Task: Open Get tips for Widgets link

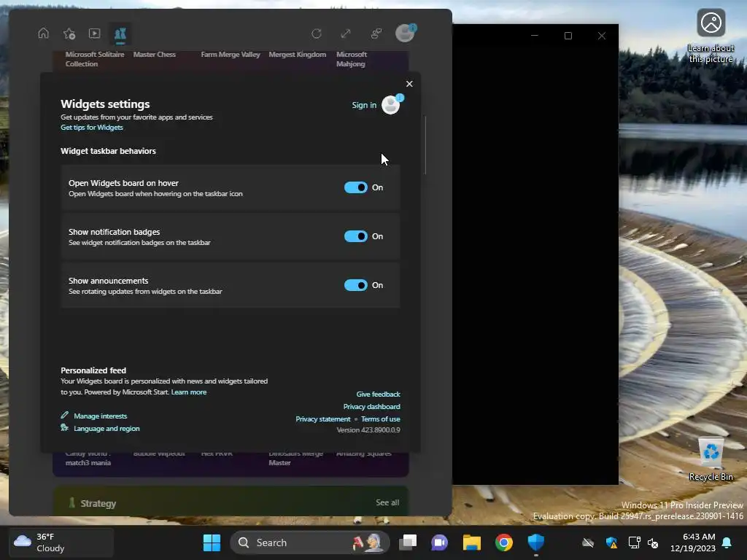Action: coord(91,127)
